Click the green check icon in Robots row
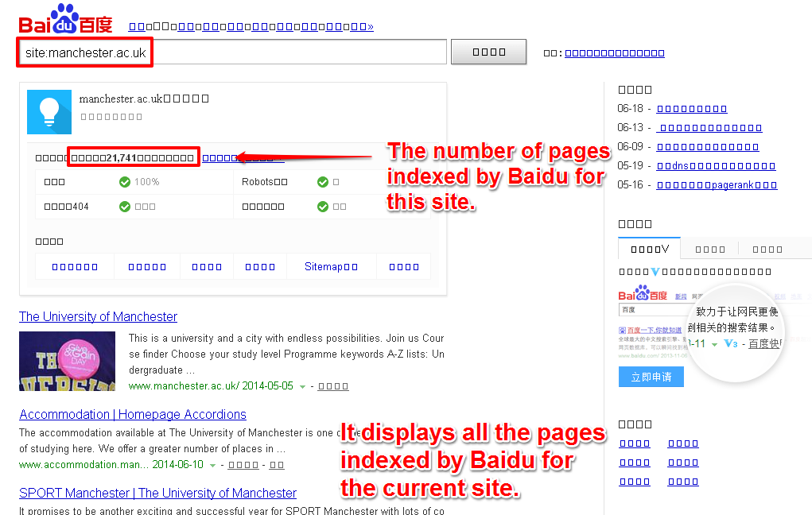 (323, 182)
